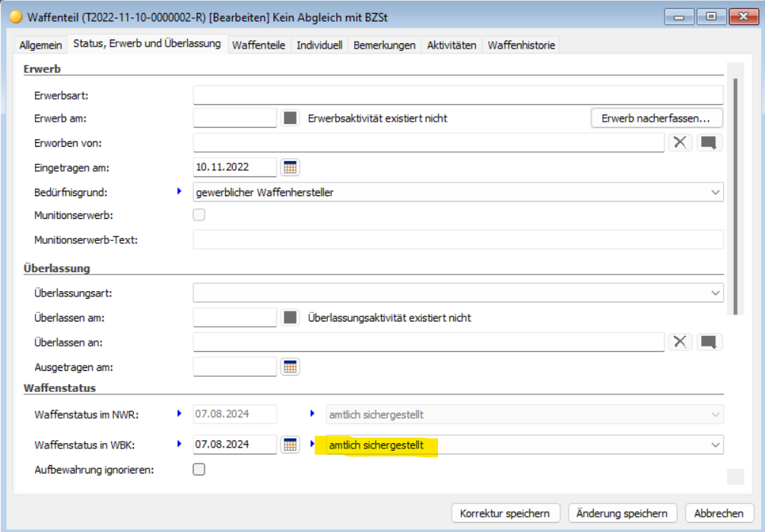Open the Überlassungsart dropdown list

pyautogui.click(x=715, y=293)
